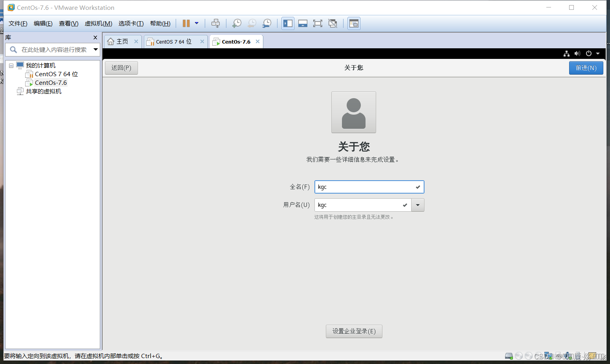Click the 设置企业登录(E) button
The width and height of the screenshot is (610, 364).
354,331
